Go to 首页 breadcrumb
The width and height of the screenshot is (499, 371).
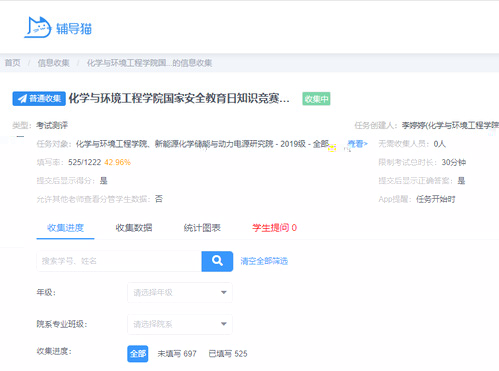point(13,63)
